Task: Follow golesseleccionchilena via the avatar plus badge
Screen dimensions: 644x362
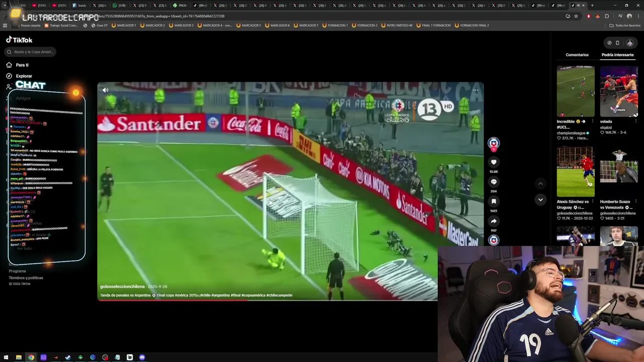Action: 494,149
